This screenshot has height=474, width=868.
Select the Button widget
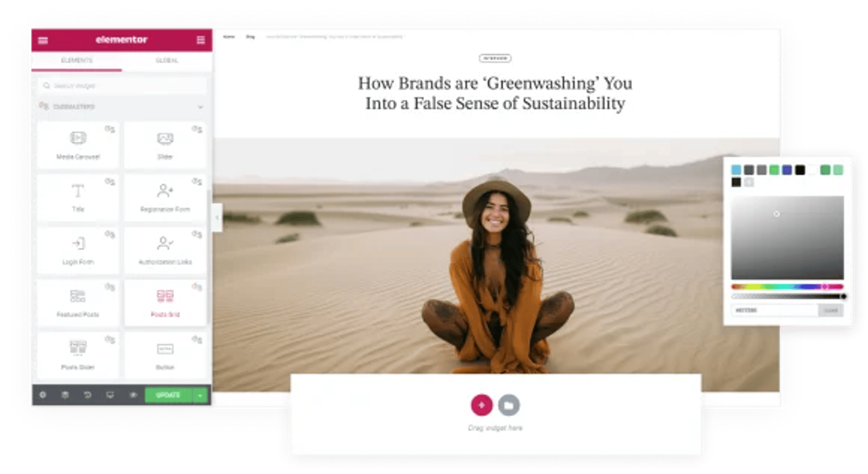click(165, 356)
